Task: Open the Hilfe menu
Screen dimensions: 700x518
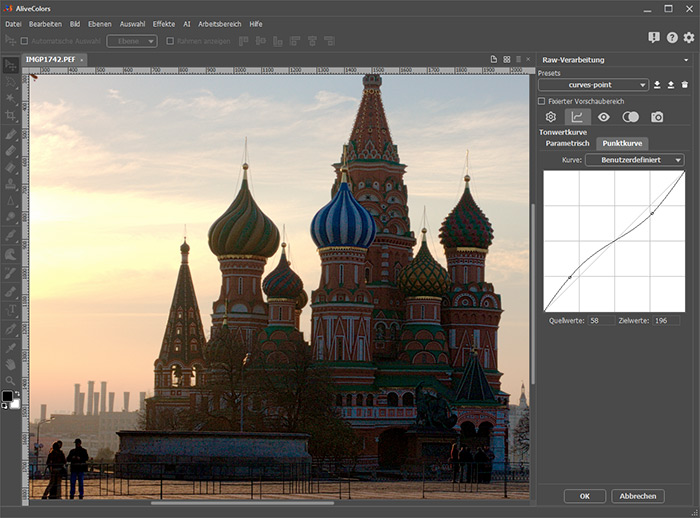Action: coord(256,24)
